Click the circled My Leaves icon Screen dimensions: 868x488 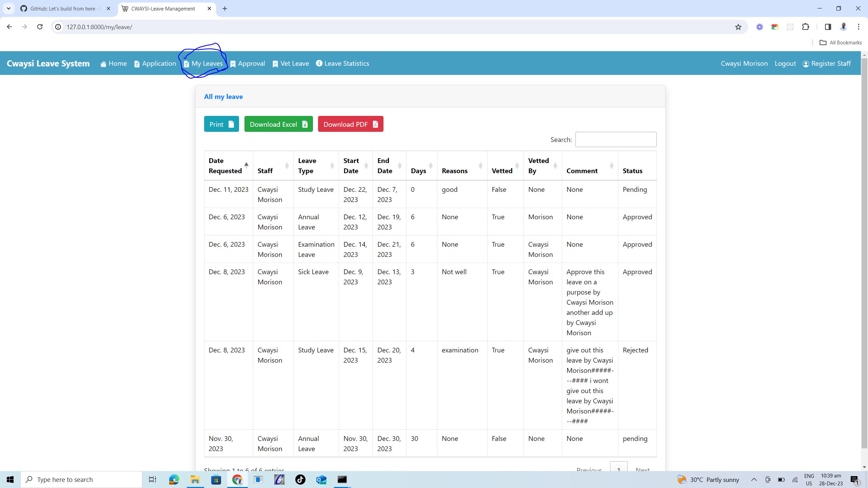[186, 64]
